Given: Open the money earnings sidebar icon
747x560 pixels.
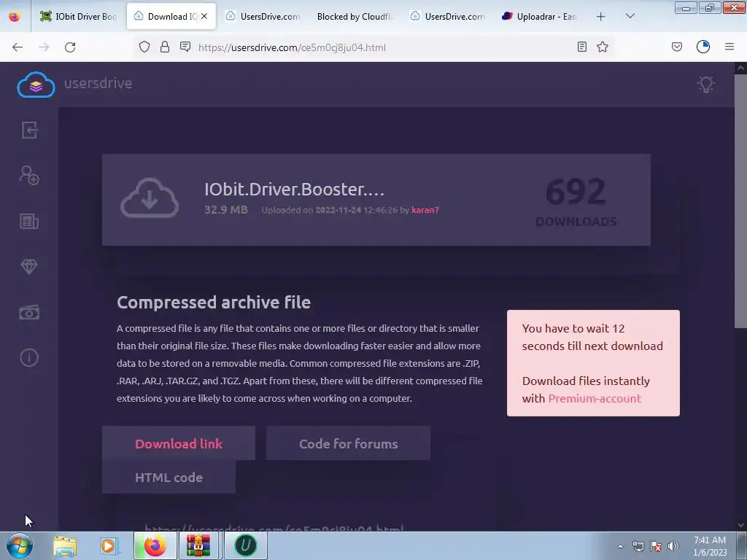Looking at the screenshot, I should coord(29,312).
